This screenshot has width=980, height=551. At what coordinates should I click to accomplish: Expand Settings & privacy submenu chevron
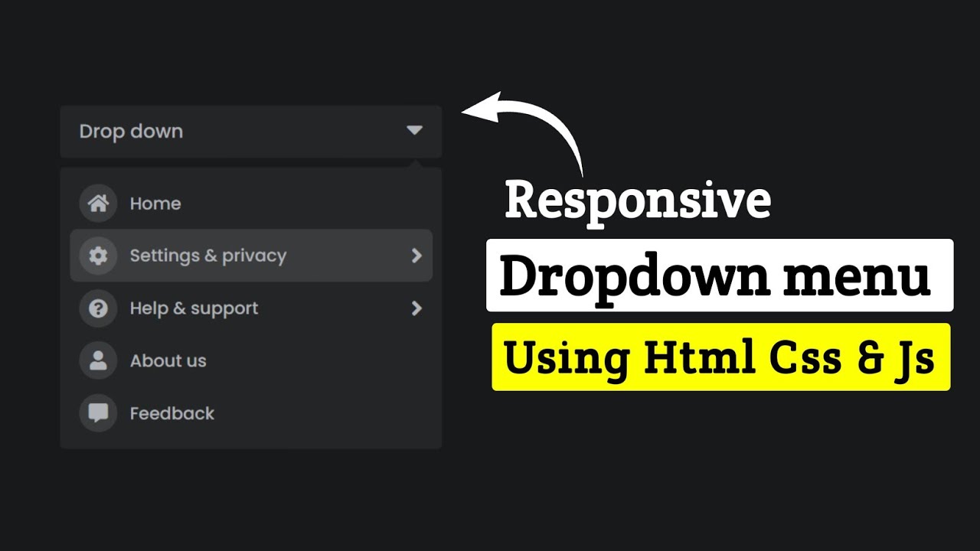(x=416, y=256)
